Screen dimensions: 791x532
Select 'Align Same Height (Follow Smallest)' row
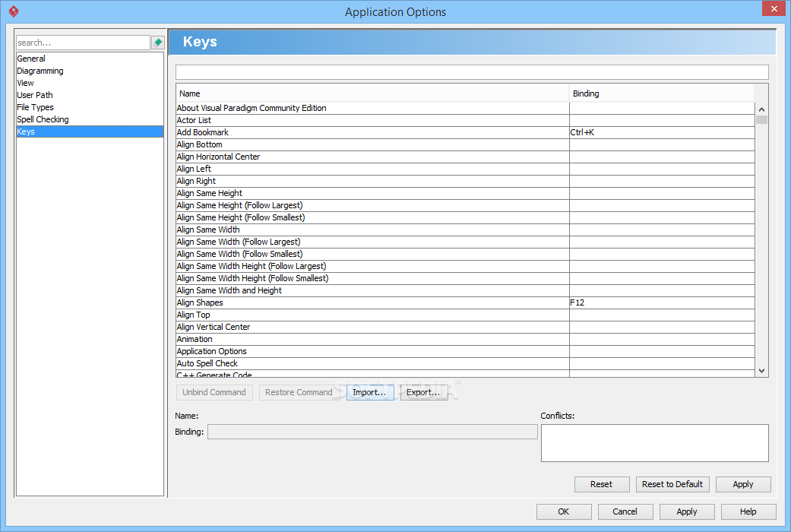tap(465, 217)
